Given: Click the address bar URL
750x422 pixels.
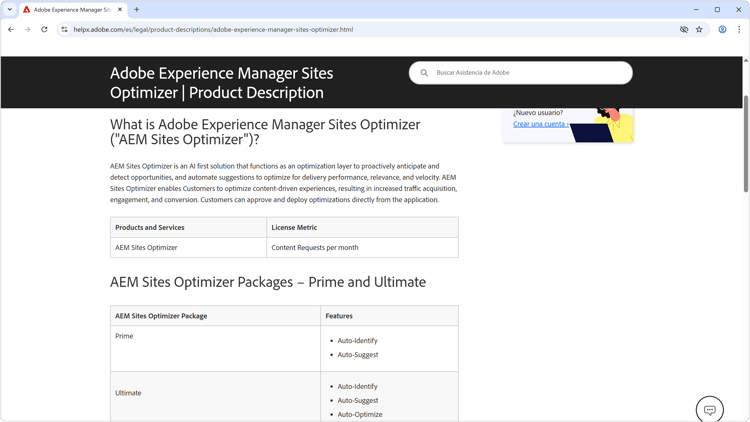Looking at the screenshot, I should coord(213,29).
